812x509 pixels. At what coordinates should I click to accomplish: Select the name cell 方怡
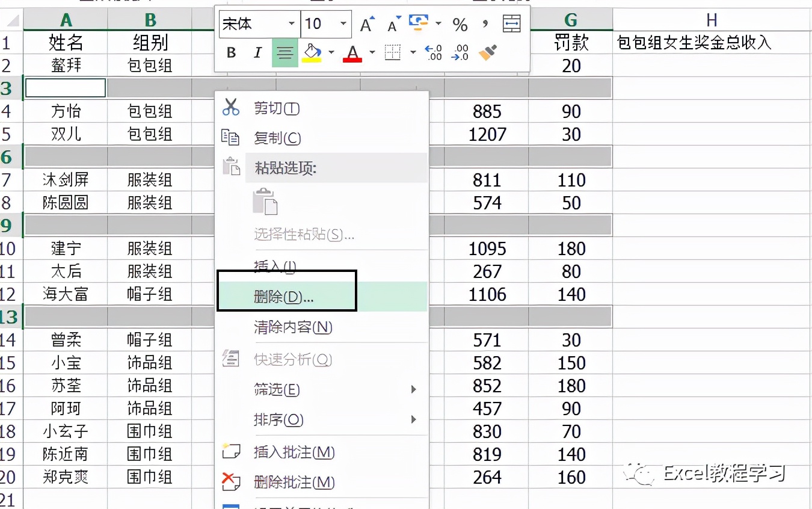(x=66, y=111)
